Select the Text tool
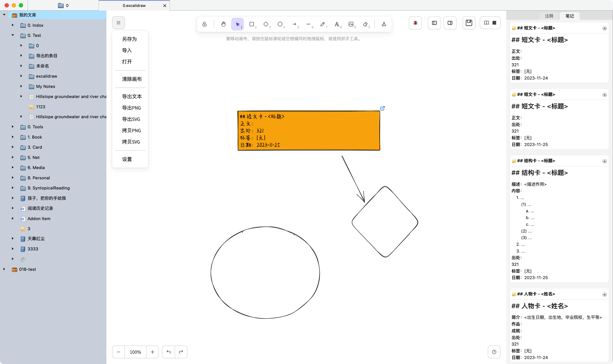The width and height of the screenshot is (613, 364). coord(337,24)
